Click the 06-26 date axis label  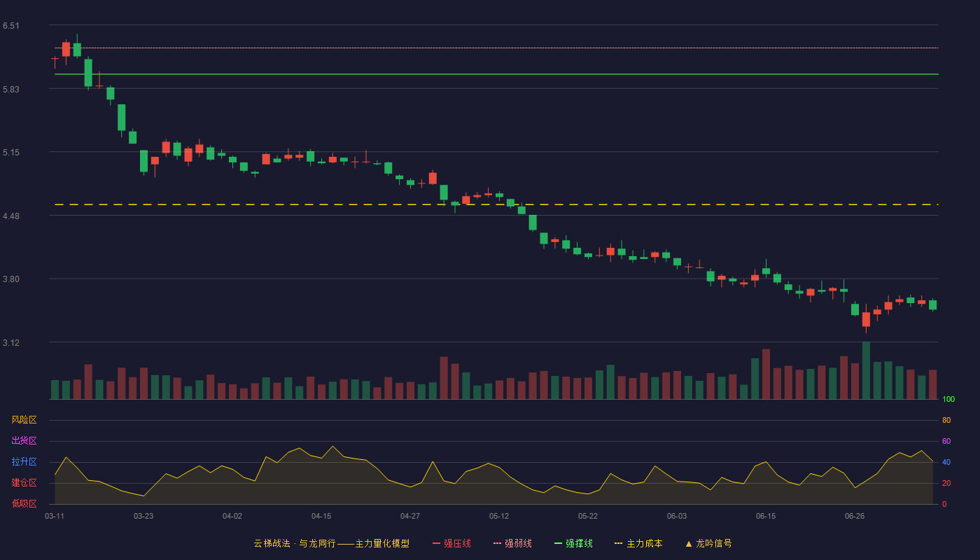click(x=855, y=516)
